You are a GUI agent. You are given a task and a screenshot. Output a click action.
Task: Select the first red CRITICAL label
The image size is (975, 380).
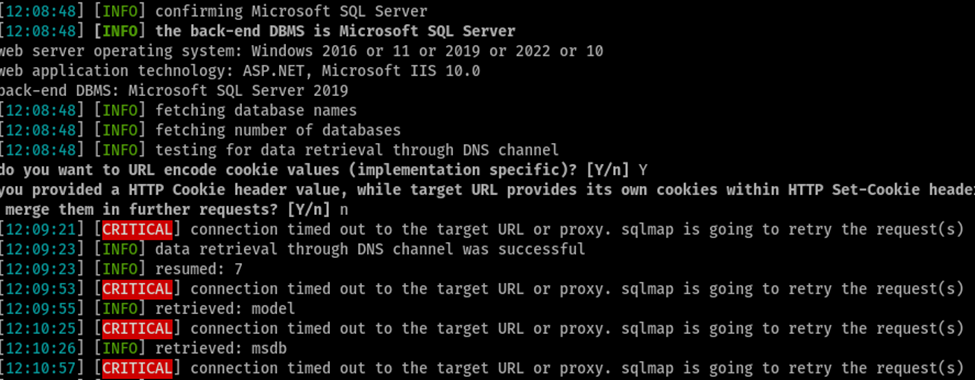[137, 229]
